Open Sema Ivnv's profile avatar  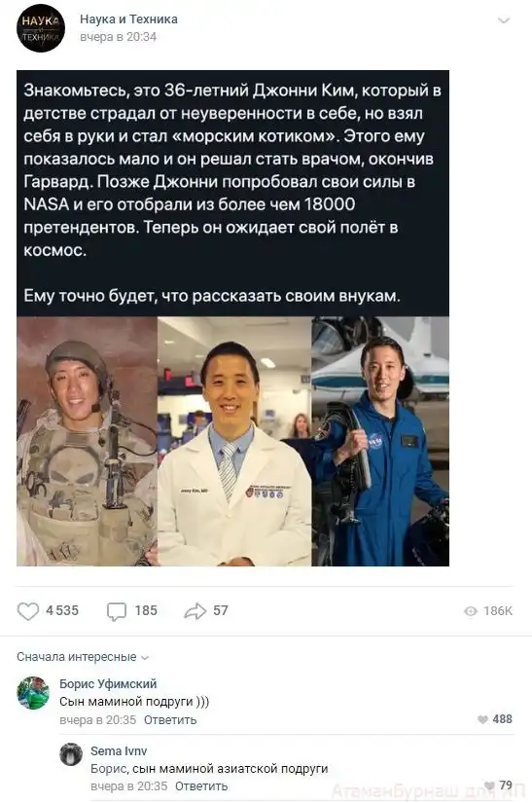[x=71, y=754]
